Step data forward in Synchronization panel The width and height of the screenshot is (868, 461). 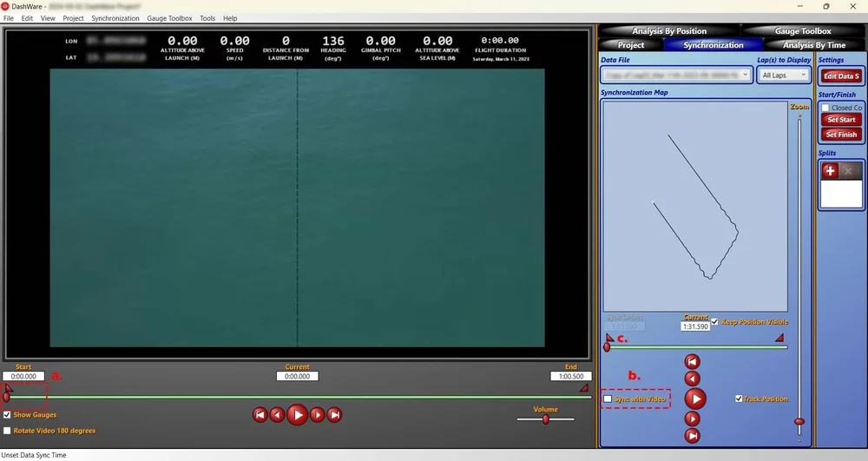pos(692,418)
